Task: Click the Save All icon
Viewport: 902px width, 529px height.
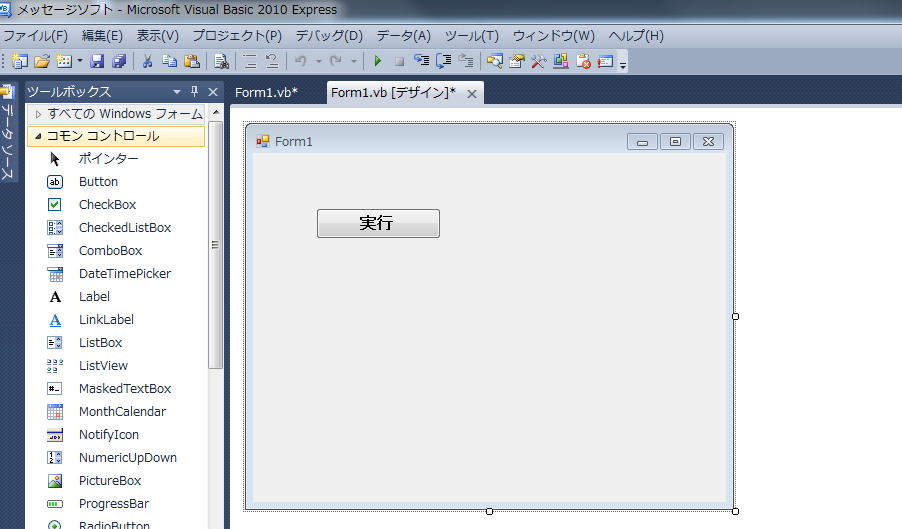Action: [x=119, y=61]
